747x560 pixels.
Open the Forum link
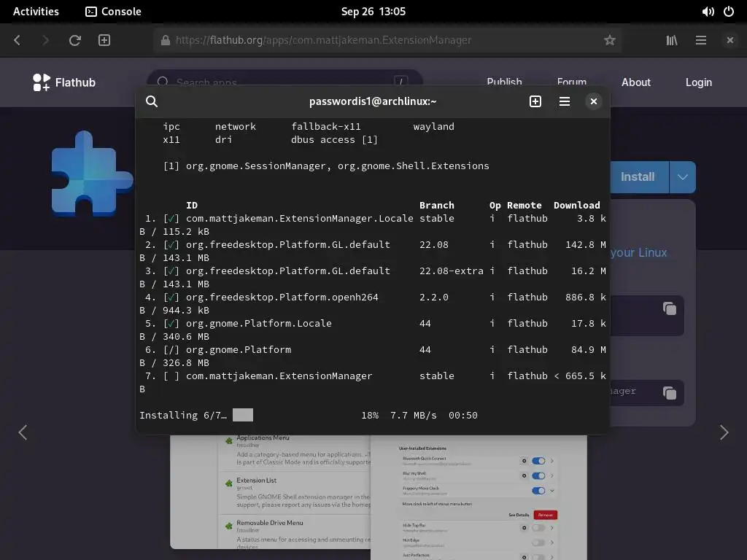572,82
